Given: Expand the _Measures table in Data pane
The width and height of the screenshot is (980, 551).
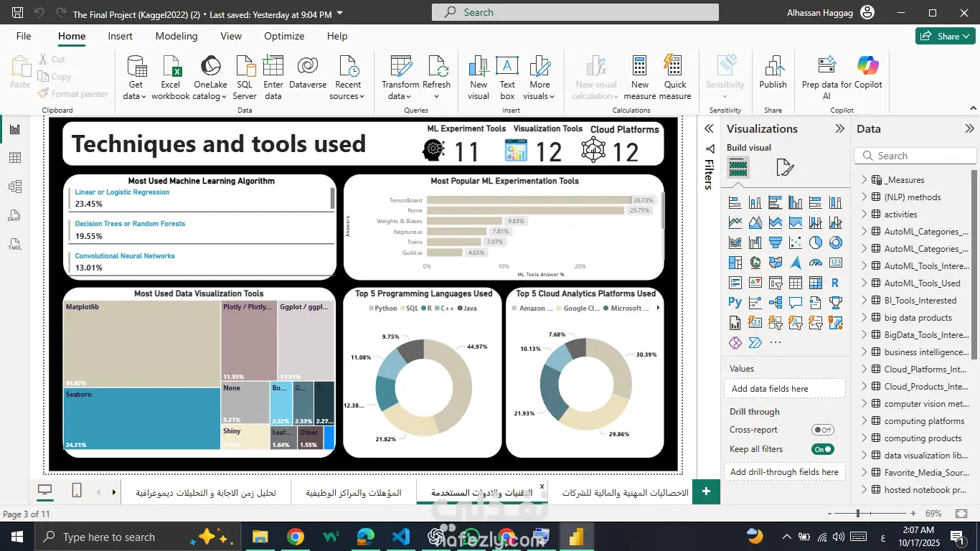Looking at the screenshot, I should point(864,179).
